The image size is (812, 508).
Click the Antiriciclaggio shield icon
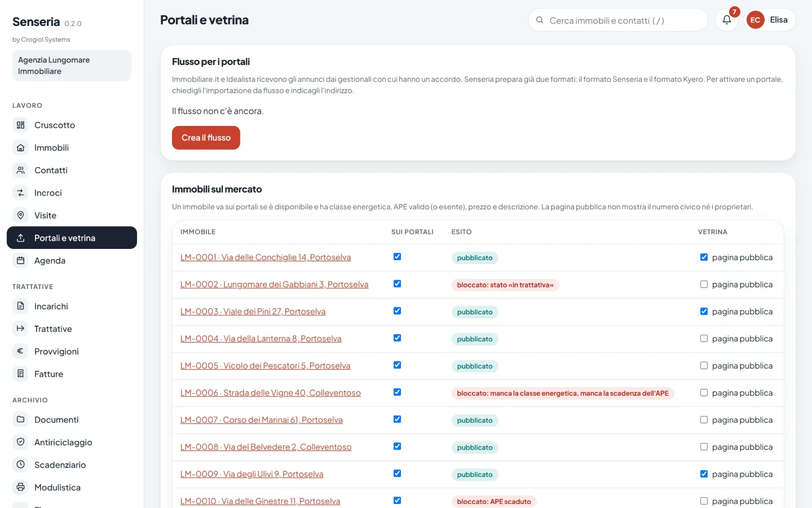point(20,442)
